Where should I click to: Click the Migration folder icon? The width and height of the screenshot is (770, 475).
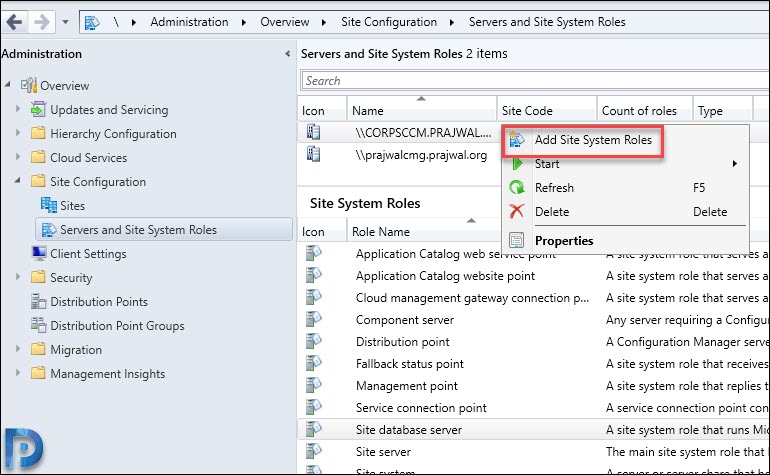(38, 349)
